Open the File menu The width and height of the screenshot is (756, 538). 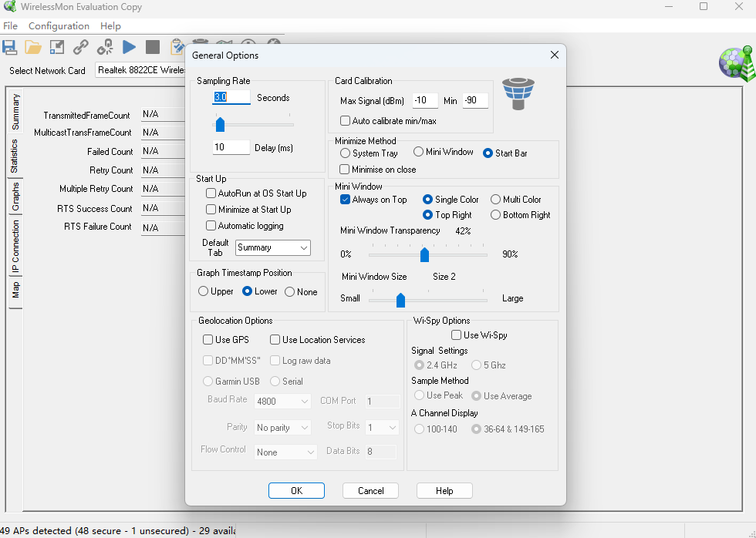(x=10, y=26)
